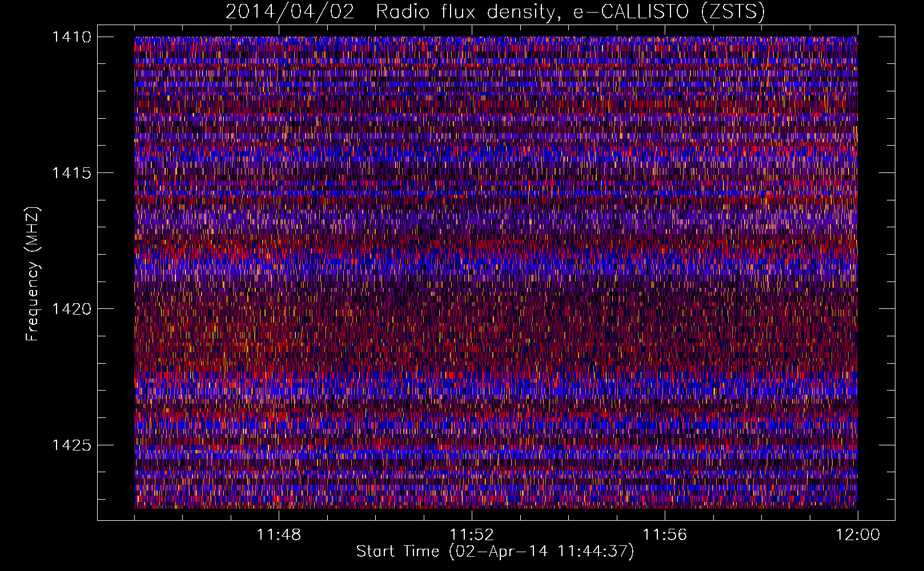The image size is (924, 571).
Task: Click the 'Frequency (MHZ)' axis label
Action: click(33, 274)
